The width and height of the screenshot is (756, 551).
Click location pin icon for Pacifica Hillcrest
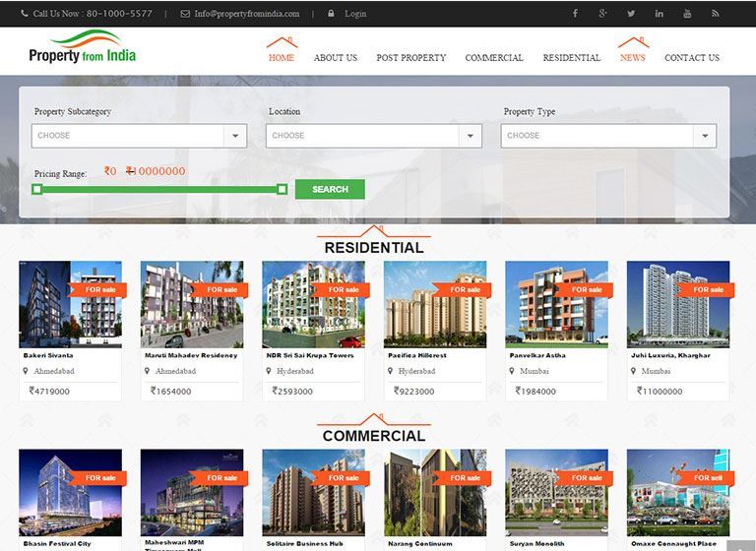click(x=390, y=371)
